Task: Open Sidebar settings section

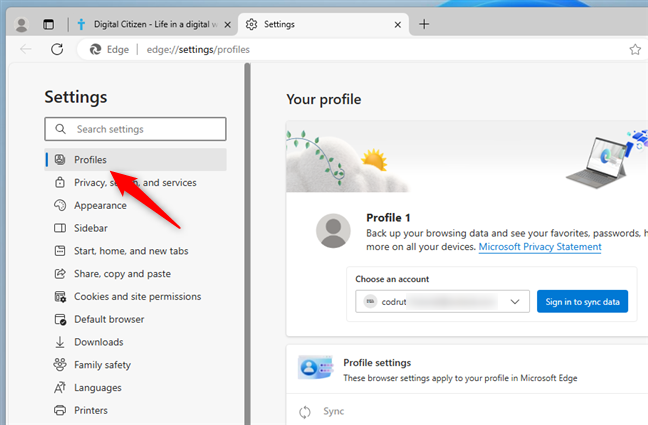Action: (x=136, y=228)
